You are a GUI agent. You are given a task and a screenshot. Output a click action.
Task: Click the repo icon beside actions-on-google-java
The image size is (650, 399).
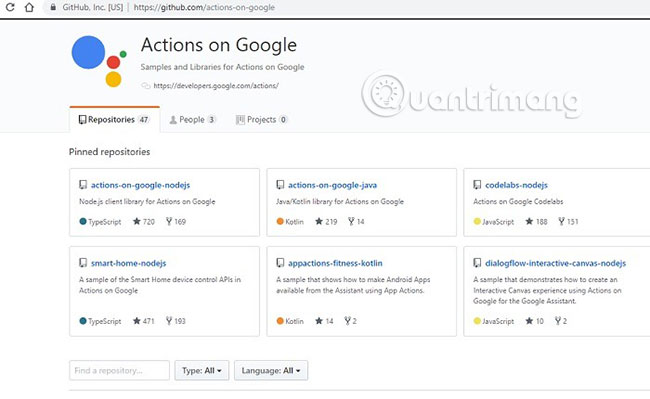[280, 185]
